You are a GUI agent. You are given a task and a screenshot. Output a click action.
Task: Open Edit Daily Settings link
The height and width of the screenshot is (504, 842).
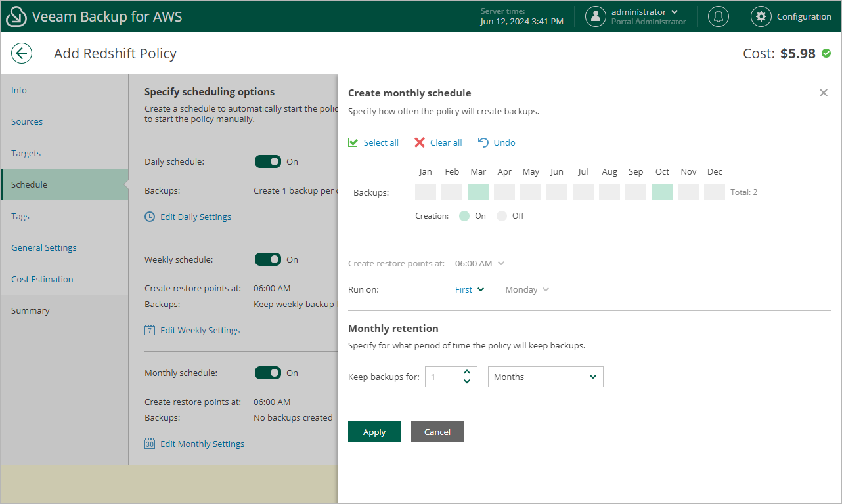(x=196, y=217)
